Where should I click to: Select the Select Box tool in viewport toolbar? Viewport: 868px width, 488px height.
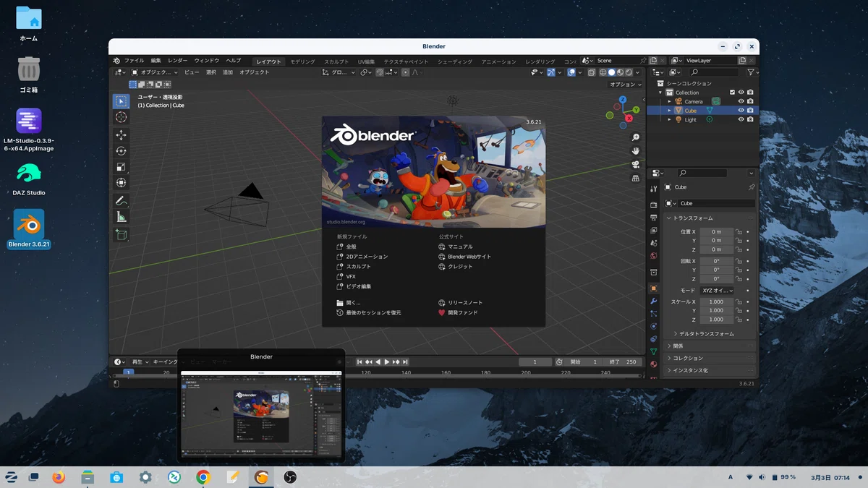pos(121,101)
